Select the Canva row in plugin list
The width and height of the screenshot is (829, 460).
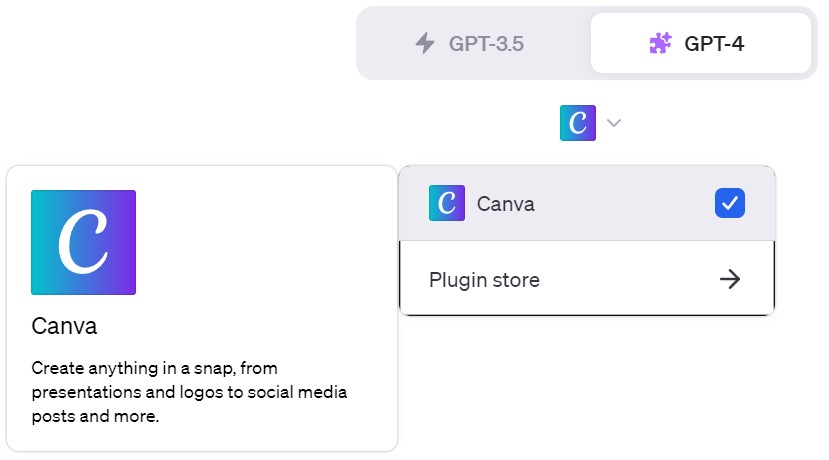click(x=587, y=204)
